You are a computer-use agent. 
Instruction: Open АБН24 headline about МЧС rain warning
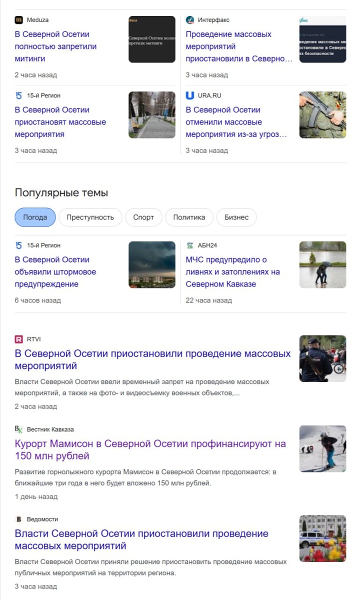pyautogui.click(x=233, y=272)
